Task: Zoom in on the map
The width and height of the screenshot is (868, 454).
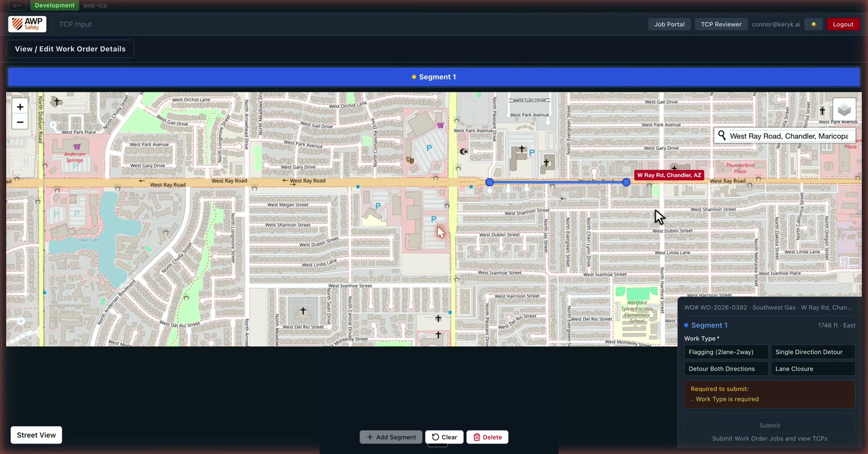Action: (20, 107)
